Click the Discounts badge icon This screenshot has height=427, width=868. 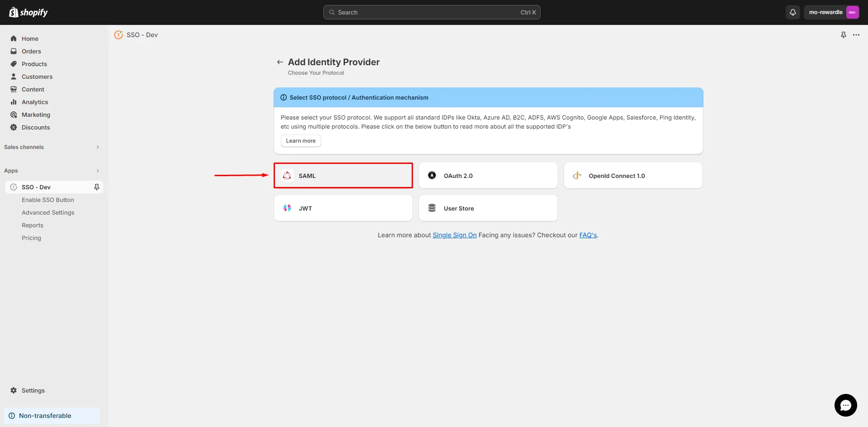point(14,127)
